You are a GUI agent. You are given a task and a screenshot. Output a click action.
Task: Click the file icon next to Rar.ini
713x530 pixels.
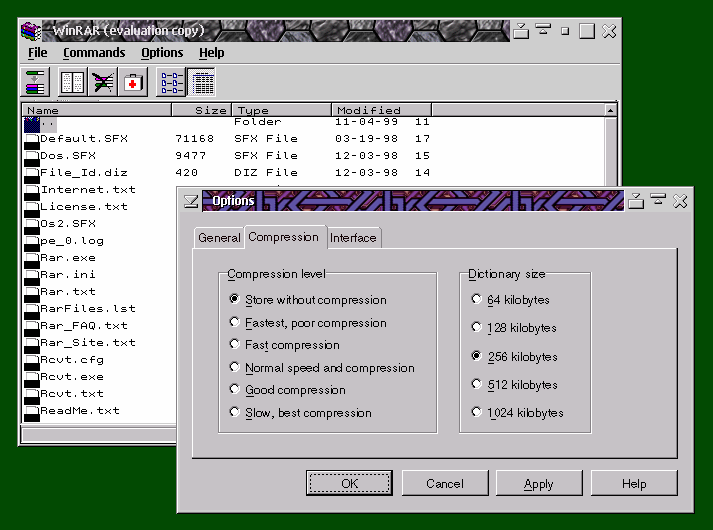tap(31, 278)
